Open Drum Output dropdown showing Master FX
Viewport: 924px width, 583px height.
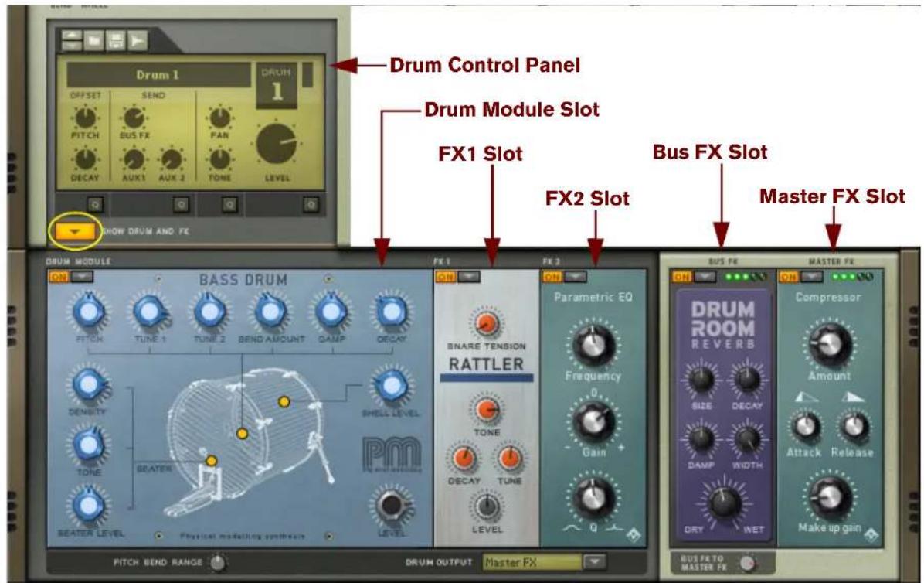point(595,562)
